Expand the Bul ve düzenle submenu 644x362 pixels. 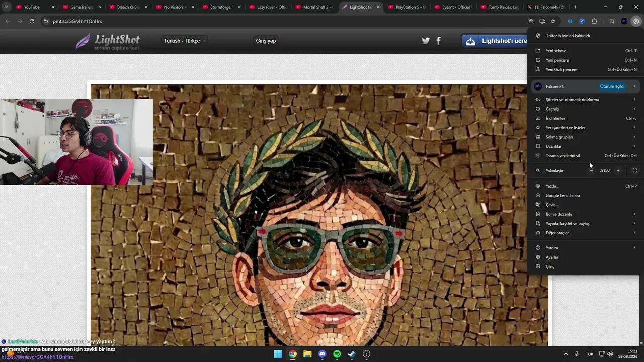[x=586, y=214]
